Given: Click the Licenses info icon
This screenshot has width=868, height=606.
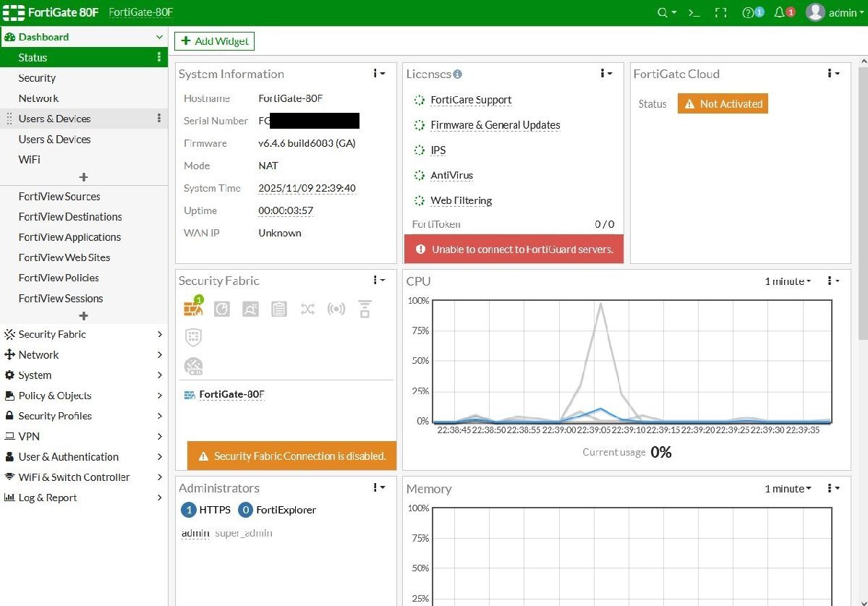Looking at the screenshot, I should [x=458, y=74].
